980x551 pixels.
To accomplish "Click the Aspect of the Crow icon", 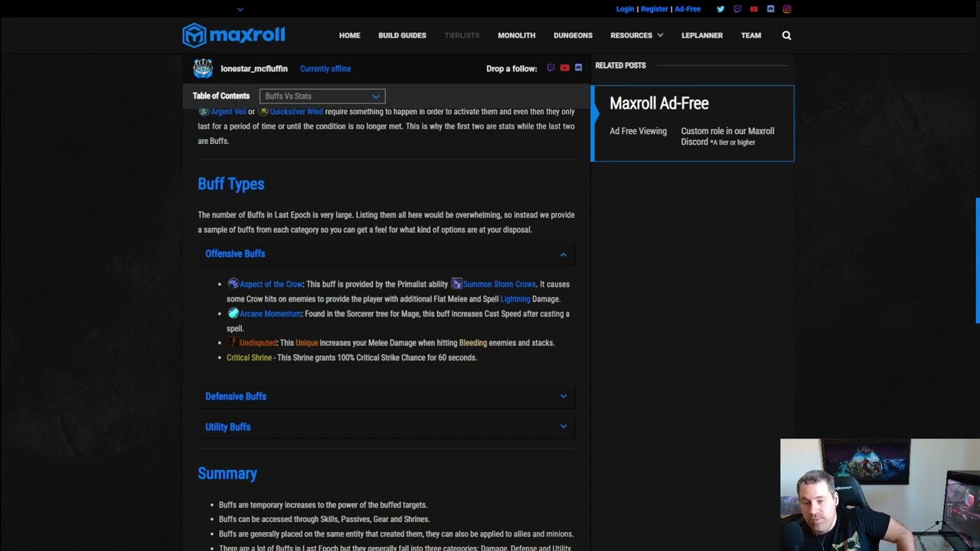I will point(233,284).
